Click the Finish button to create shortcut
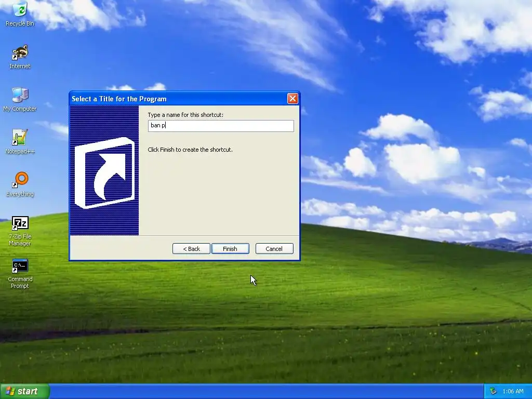The image size is (532, 399). pyautogui.click(x=230, y=249)
